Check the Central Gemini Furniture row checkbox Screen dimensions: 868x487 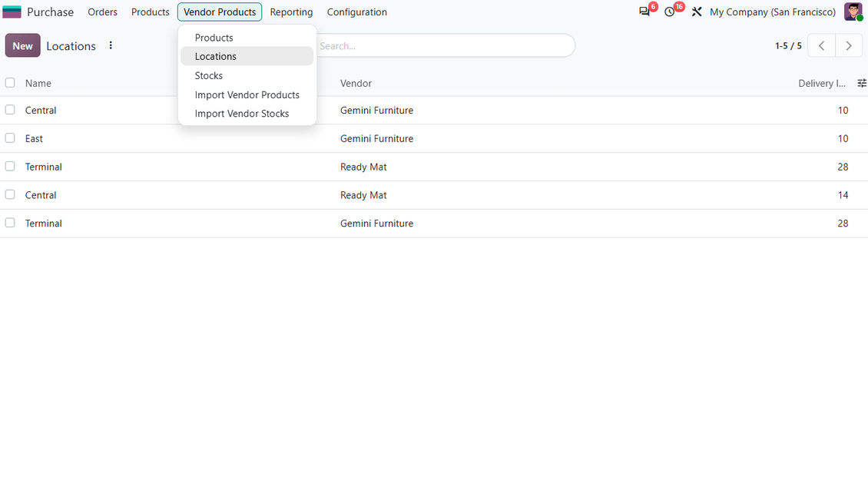[10, 110]
